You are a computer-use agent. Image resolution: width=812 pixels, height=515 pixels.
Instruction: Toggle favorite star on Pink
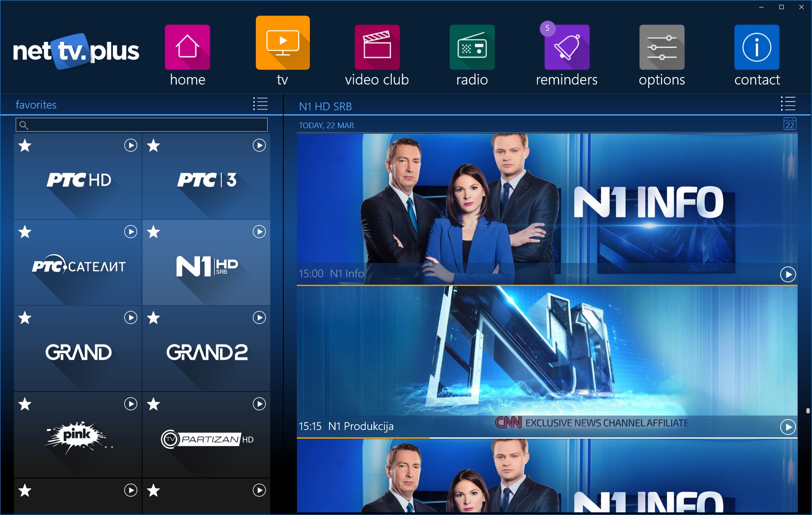pos(25,404)
